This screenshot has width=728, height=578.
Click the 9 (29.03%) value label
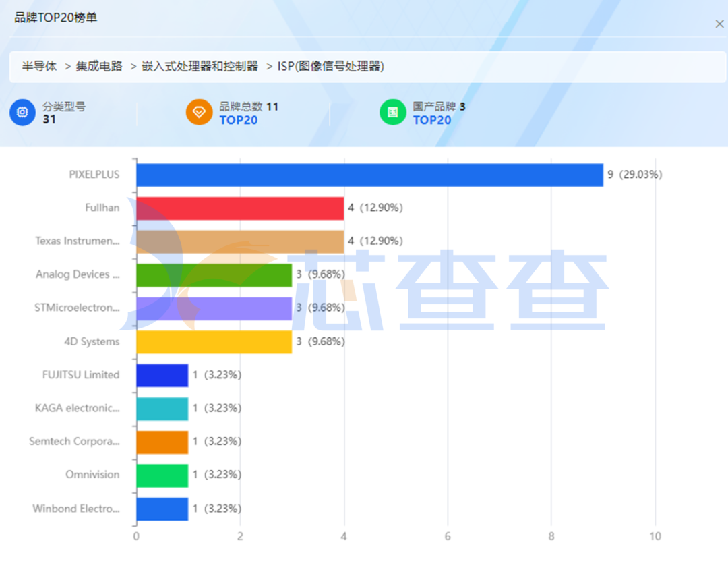tap(634, 173)
